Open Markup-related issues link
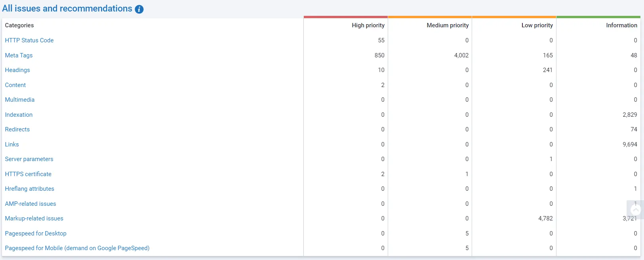The width and height of the screenshot is (644, 260). click(x=34, y=218)
